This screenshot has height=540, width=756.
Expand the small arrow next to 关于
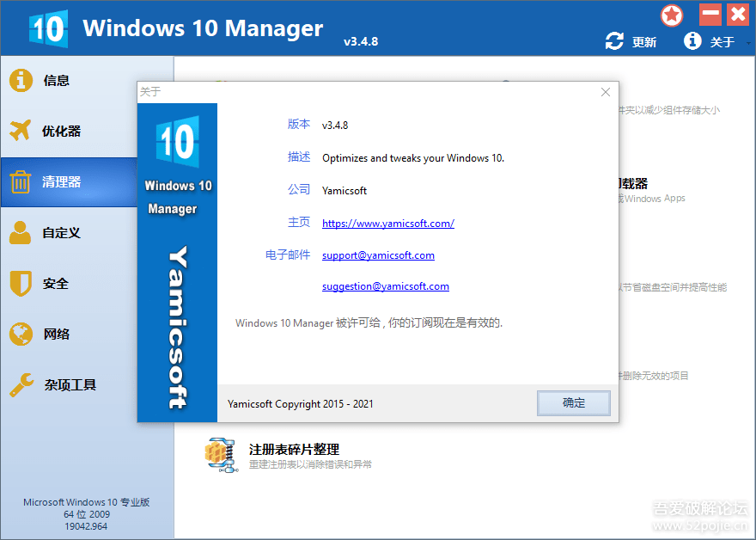tap(748, 43)
